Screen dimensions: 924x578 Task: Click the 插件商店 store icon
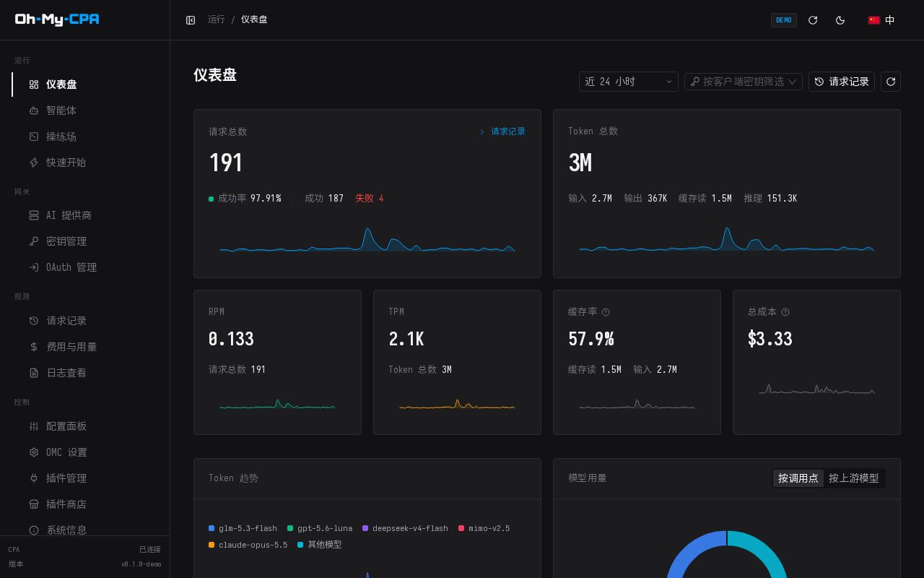tap(34, 504)
